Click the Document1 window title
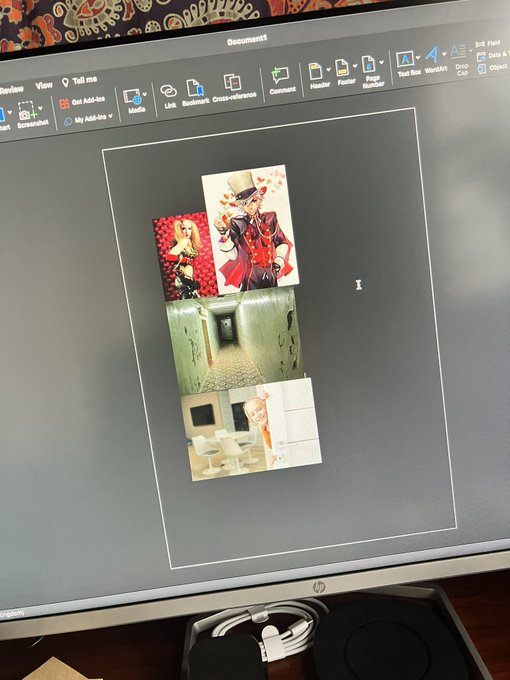This screenshot has width=510, height=680. tap(246, 40)
